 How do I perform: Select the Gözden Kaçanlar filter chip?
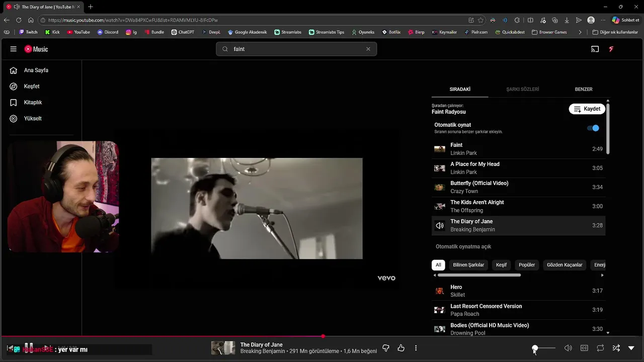click(565, 265)
